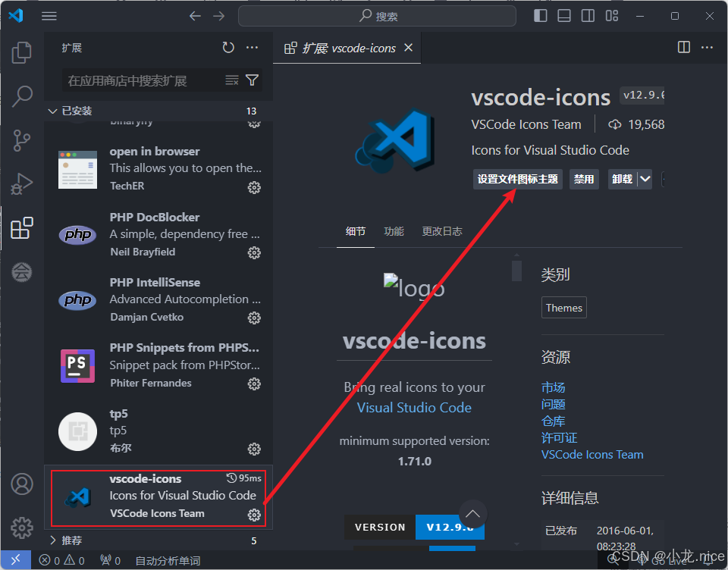Click the ports forwarded status item
728x570 pixels.
tap(111, 561)
